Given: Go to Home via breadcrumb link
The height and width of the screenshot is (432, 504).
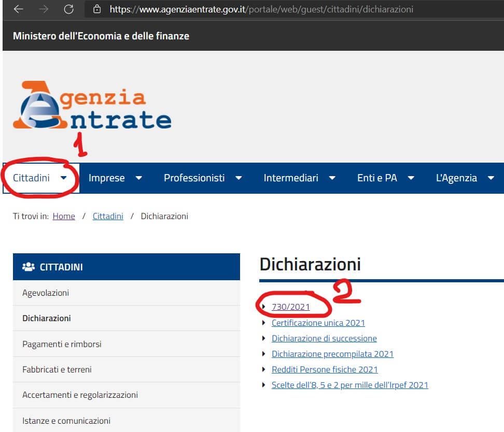Looking at the screenshot, I should point(64,216).
